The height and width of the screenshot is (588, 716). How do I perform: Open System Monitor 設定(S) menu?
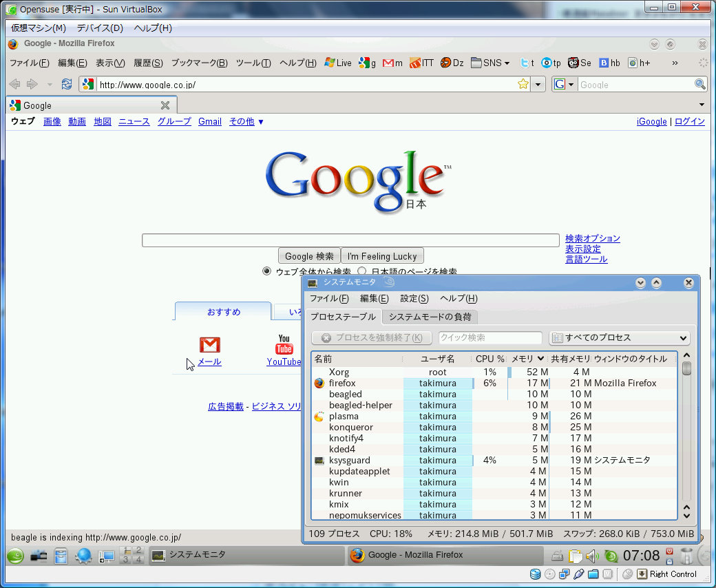tap(414, 299)
